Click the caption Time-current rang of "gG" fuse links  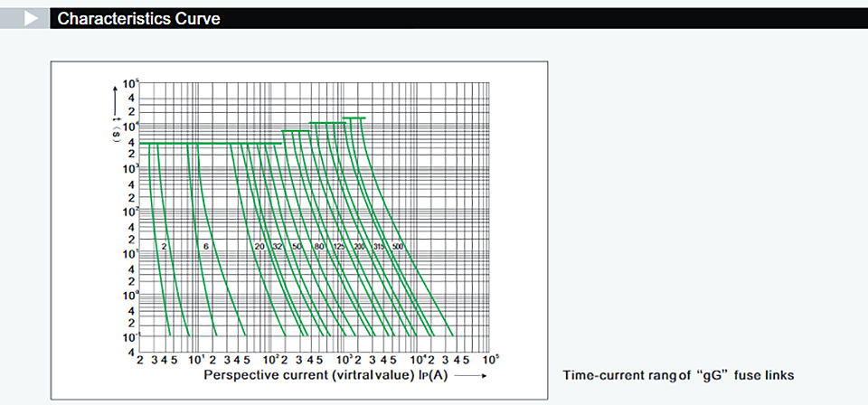[x=679, y=376]
